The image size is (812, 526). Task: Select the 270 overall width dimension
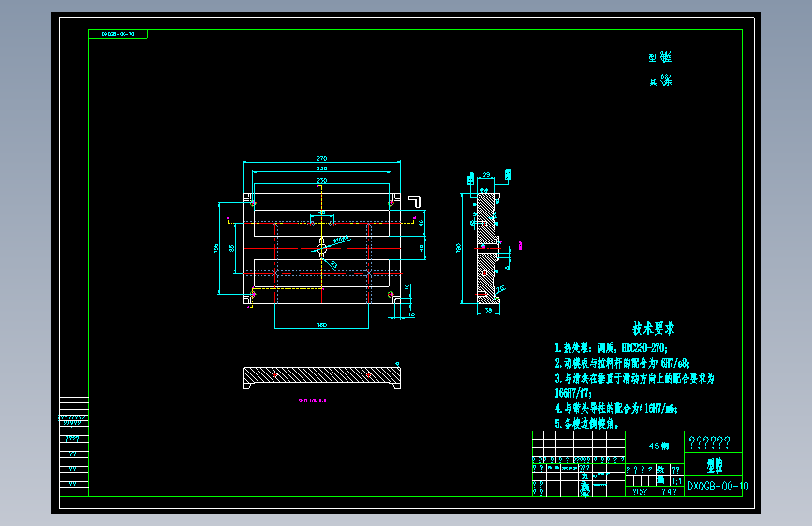pos(321,158)
